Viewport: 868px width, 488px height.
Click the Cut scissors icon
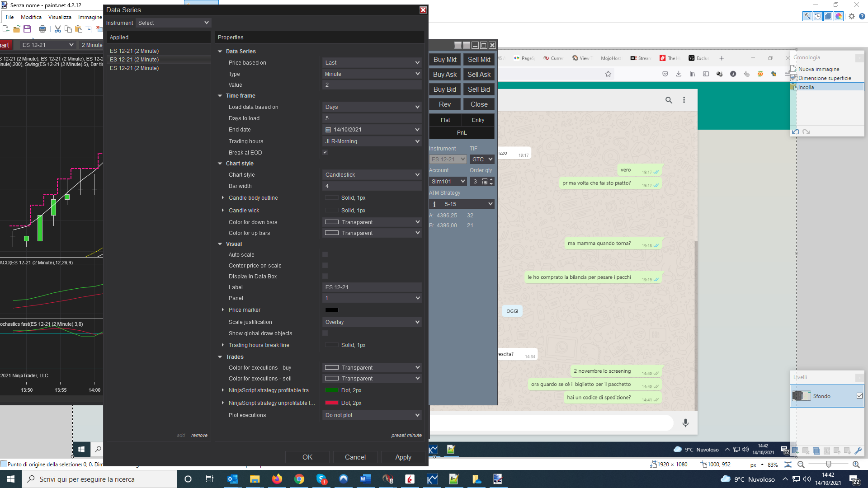tap(57, 29)
